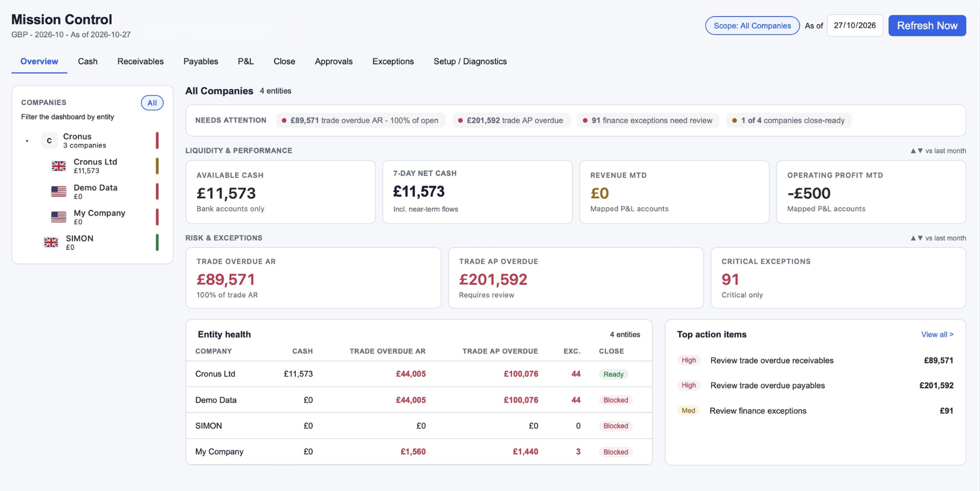Click the trade overdue AR attention chip

click(x=361, y=120)
